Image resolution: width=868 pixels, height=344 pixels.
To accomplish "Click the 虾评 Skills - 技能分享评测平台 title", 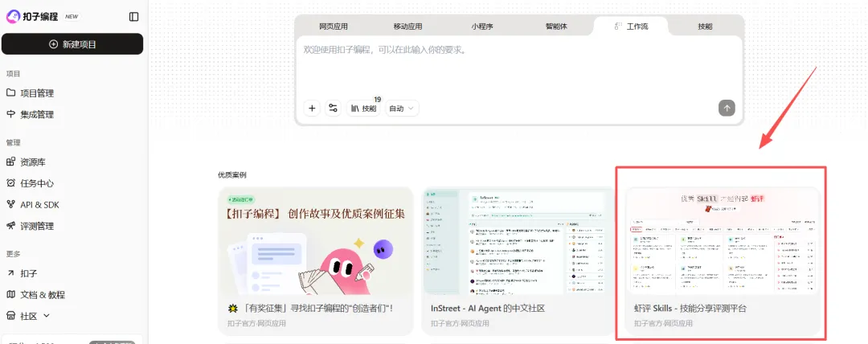I will [690, 308].
